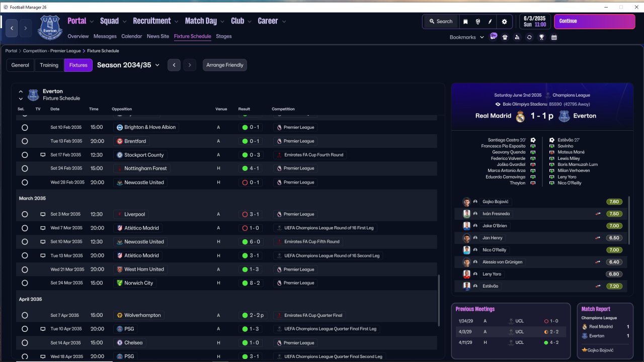Expand the Recruitment menu dropdown arrow
Viewport: 644px width, 362px height.
(x=177, y=22)
